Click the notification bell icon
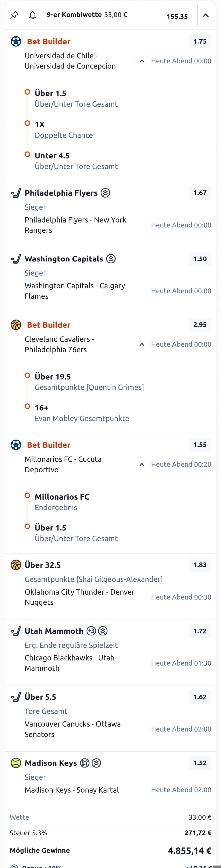Screen dimensions: 221x868 pyautogui.click(x=33, y=15)
